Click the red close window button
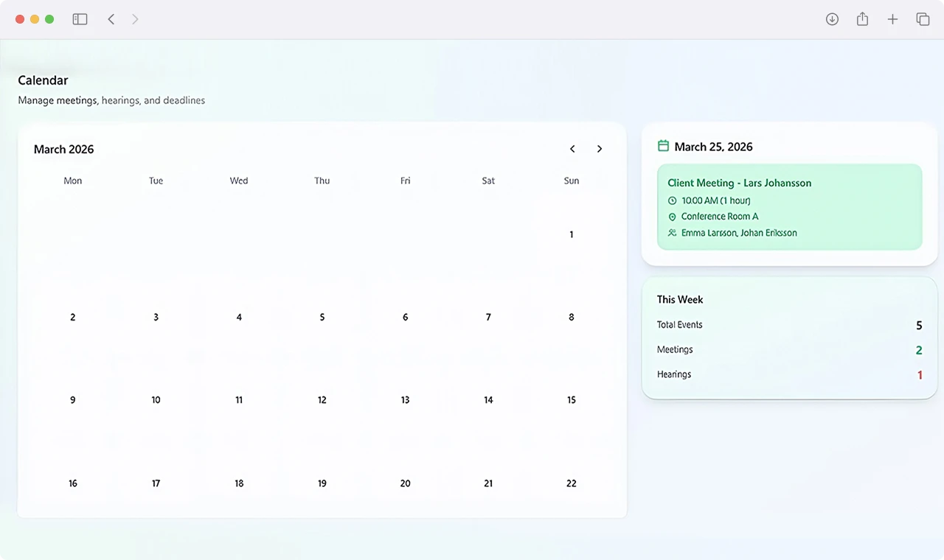Image resolution: width=944 pixels, height=560 pixels. (20, 19)
